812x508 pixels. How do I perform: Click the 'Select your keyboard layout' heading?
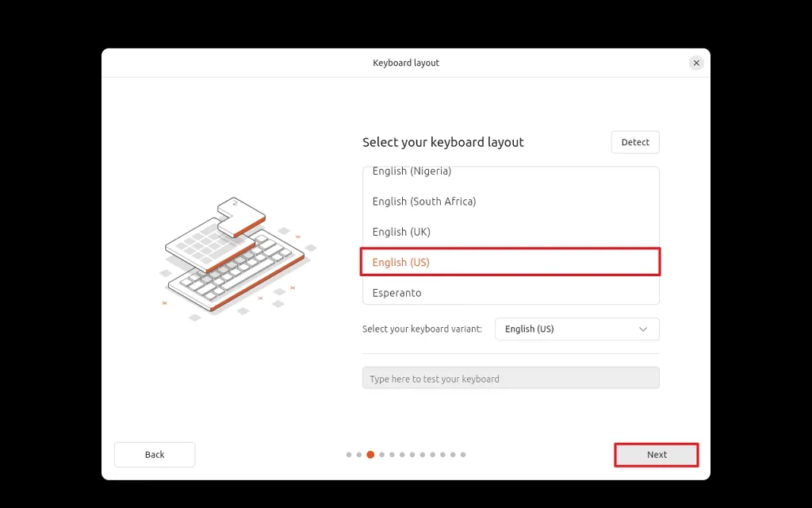click(x=443, y=142)
